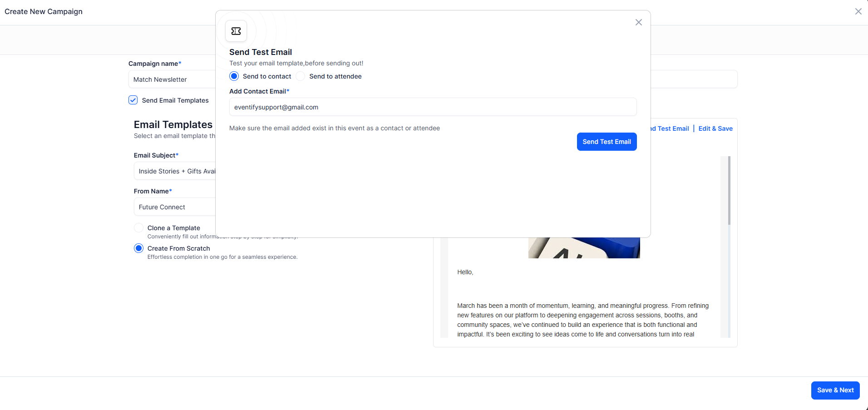Choose the Create From Scratch option
The height and width of the screenshot is (410, 868).
pyautogui.click(x=138, y=248)
